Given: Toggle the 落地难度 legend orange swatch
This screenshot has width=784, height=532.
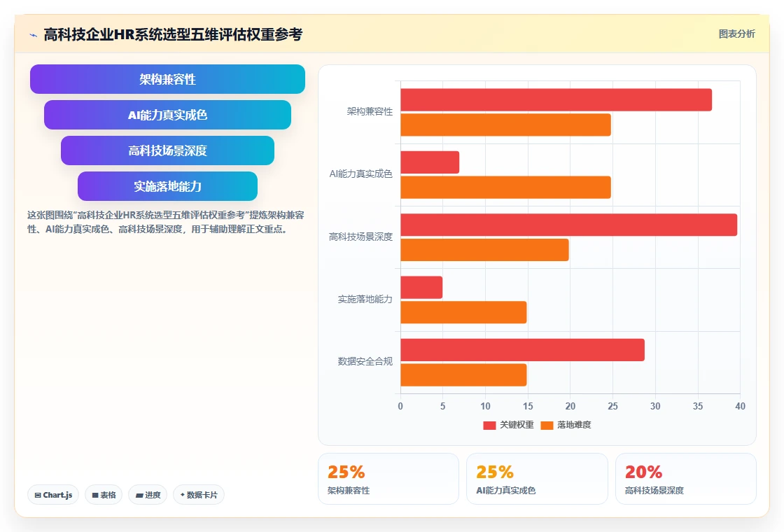Looking at the screenshot, I should 547,425.
